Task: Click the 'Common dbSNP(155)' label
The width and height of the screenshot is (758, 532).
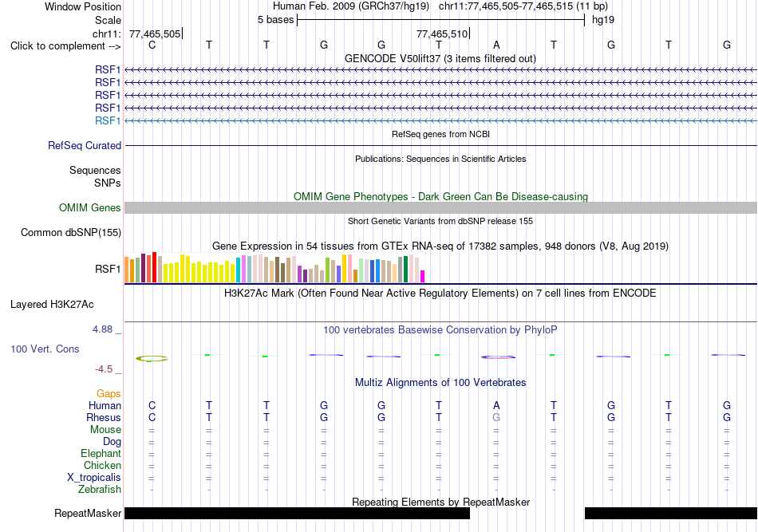Action: [70, 232]
